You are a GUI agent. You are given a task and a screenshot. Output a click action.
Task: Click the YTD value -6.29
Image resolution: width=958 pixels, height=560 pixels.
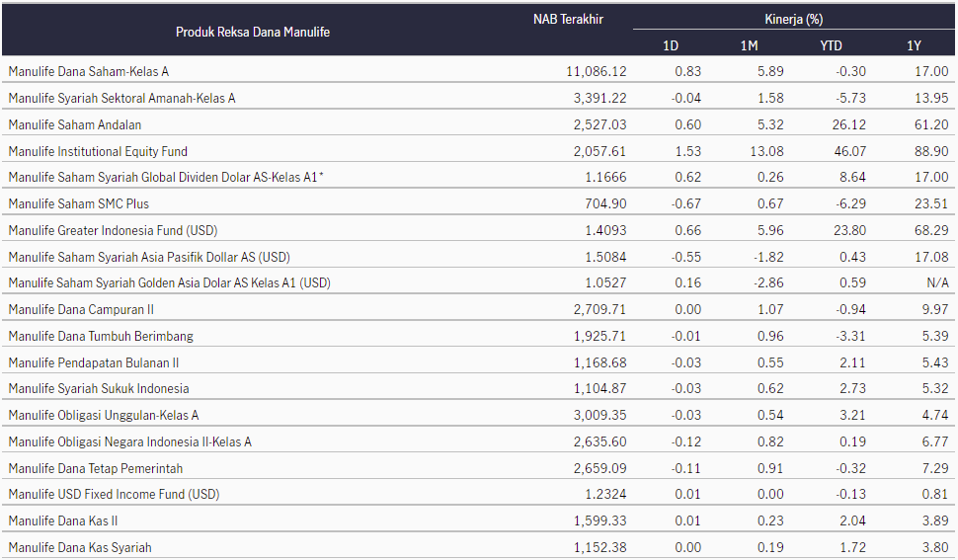point(850,204)
